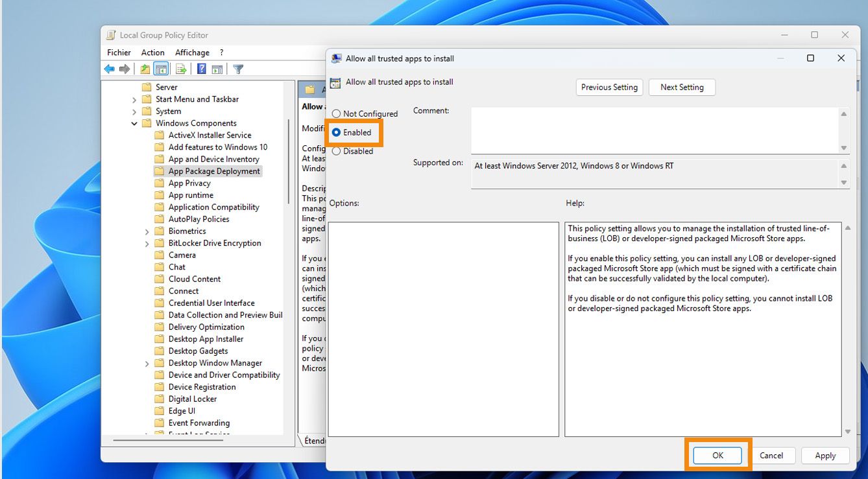Click the Filter funnel icon in toolbar
The image size is (868, 479).
(238, 69)
